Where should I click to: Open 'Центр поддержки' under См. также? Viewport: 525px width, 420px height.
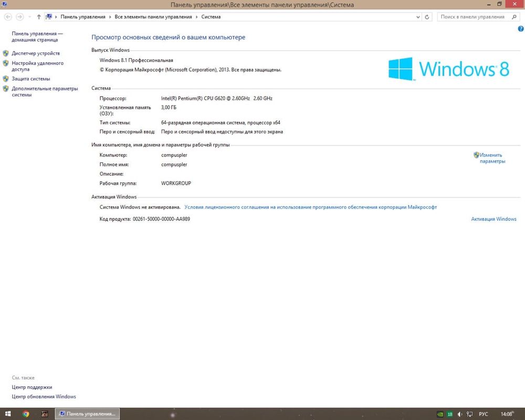pyautogui.click(x=32, y=387)
